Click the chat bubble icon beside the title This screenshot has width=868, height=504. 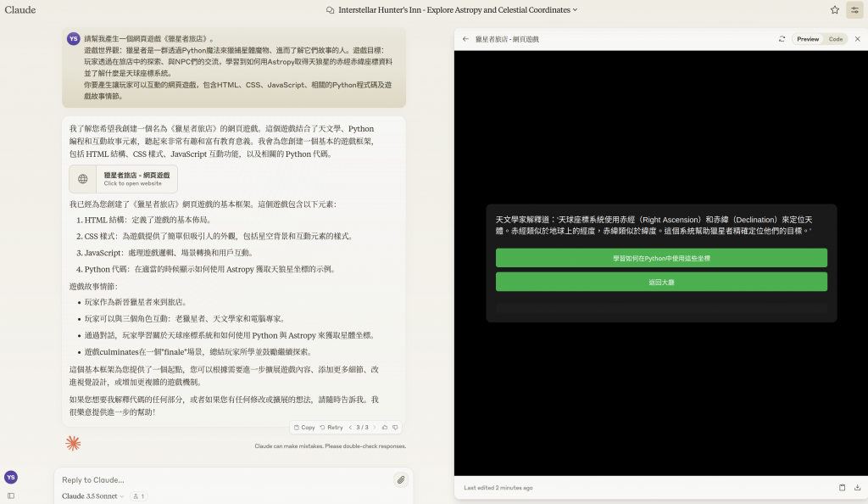point(330,10)
